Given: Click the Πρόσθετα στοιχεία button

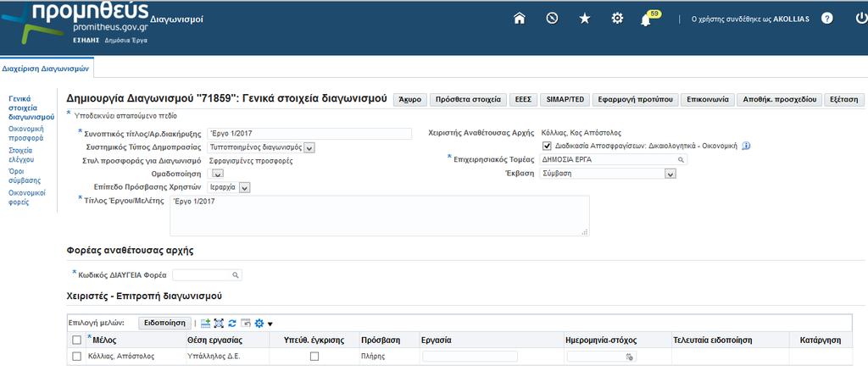Looking at the screenshot, I should pyautogui.click(x=468, y=99).
